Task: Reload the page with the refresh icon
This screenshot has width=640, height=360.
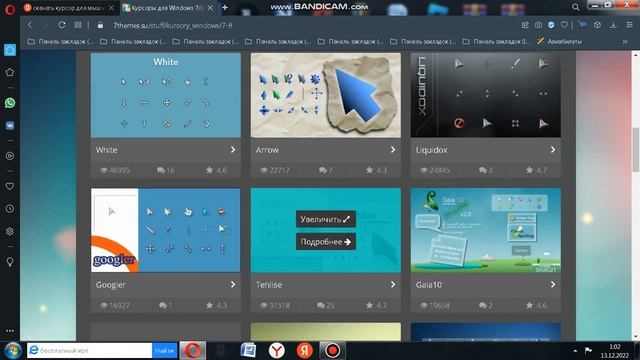Action: [x=62, y=25]
